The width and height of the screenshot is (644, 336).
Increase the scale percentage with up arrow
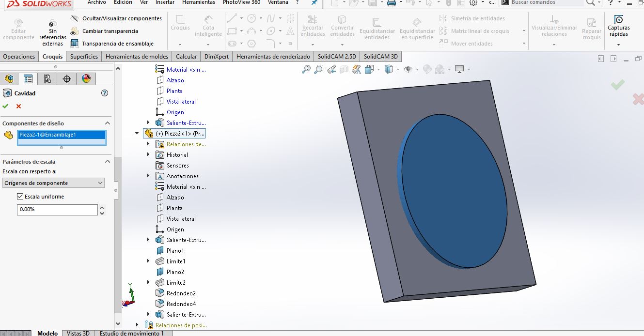(102, 207)
